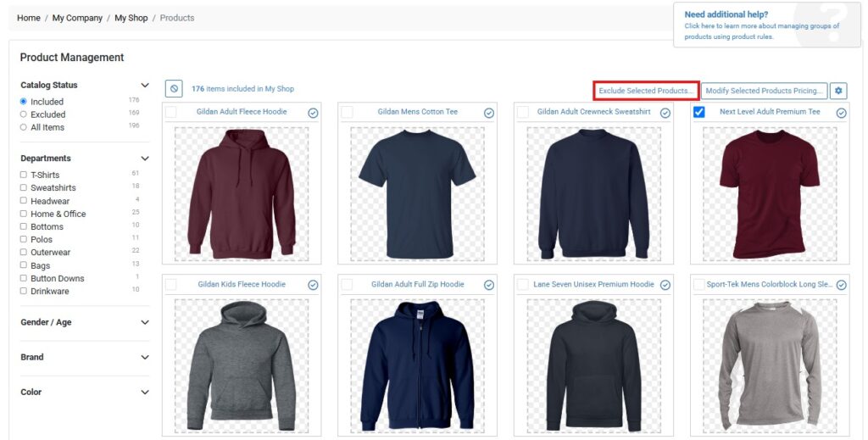Click the maroon fleece hoodie product image
Viewport: 868px width, 440px height.
click(x=242, y=193)
